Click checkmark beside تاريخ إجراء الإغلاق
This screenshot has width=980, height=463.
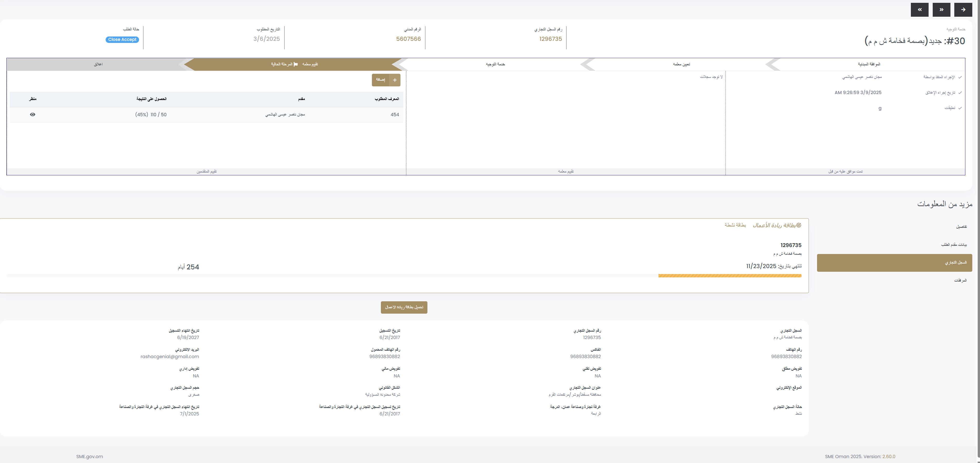pyautogui.click(x=960, y=93)
